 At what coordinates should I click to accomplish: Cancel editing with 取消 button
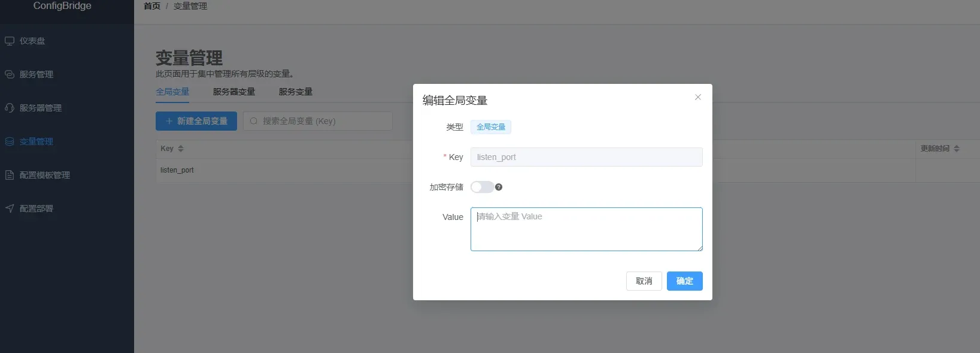point(644,281)
